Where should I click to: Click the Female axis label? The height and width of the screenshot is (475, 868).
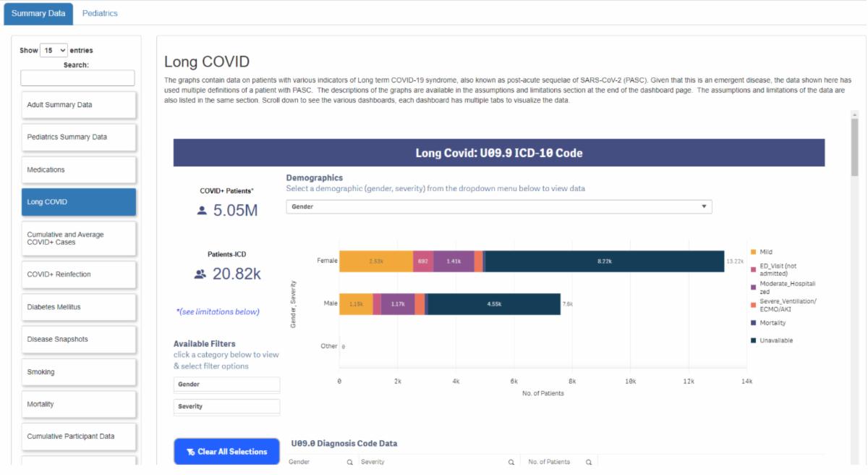click(x=327, y=261)
